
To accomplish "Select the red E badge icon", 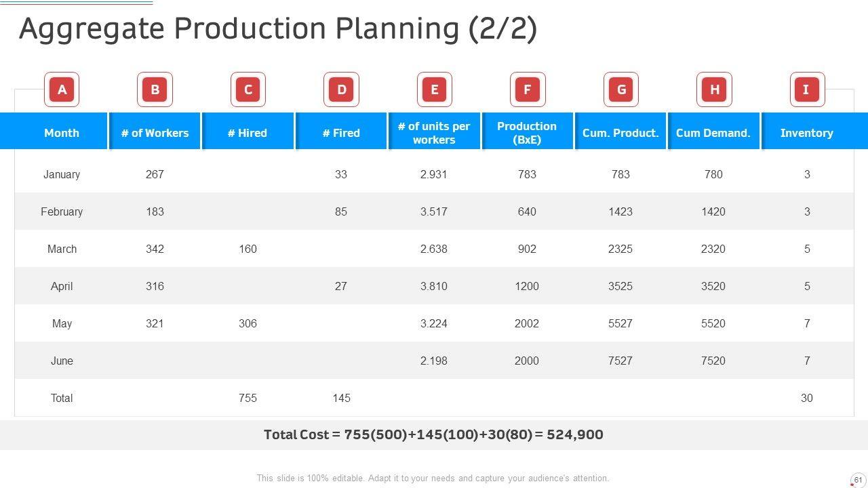I will point(435,89).
